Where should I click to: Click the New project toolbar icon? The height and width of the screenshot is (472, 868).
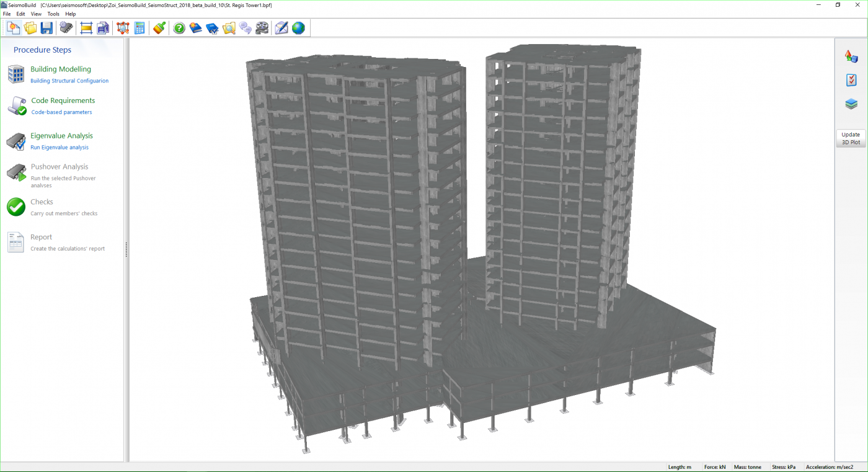click(x=13, y=28)
